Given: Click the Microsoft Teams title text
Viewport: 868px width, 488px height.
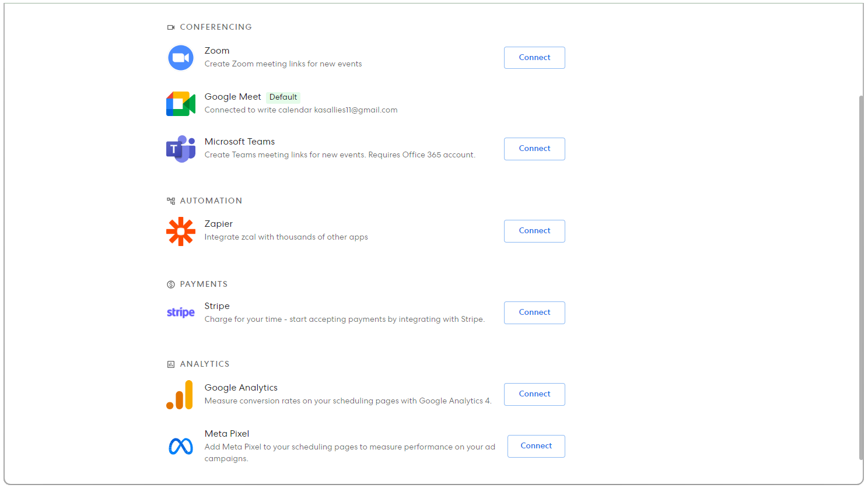Looking at the screenshot, I should (240, 142).
